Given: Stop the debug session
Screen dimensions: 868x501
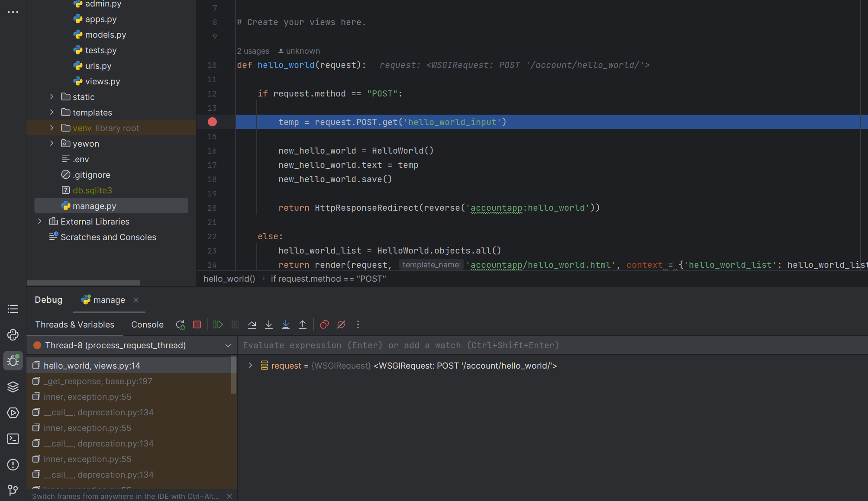Looking at the screenshot, I should 197,324.
